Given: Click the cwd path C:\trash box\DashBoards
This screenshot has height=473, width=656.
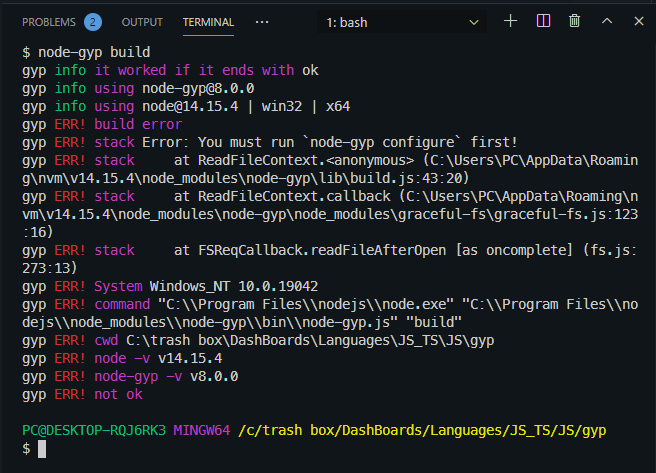Looking at the screenshot, I should (x=310, y=340).
